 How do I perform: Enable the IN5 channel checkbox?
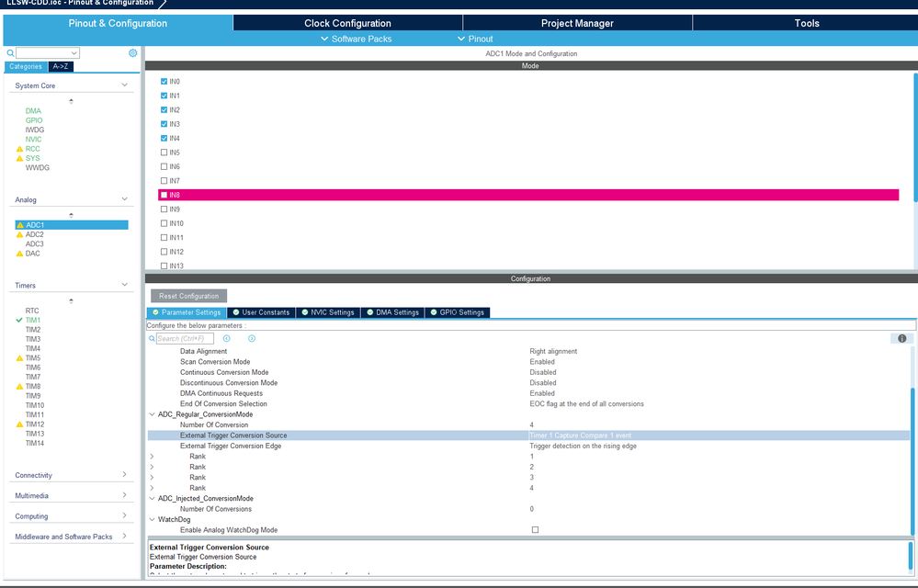(164, 153)
